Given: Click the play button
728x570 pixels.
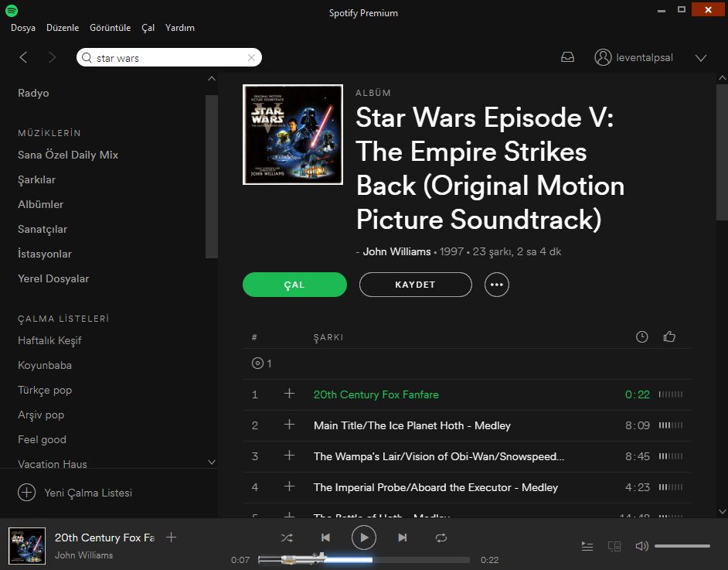Looking at the screenshot, I should (363, 538).
